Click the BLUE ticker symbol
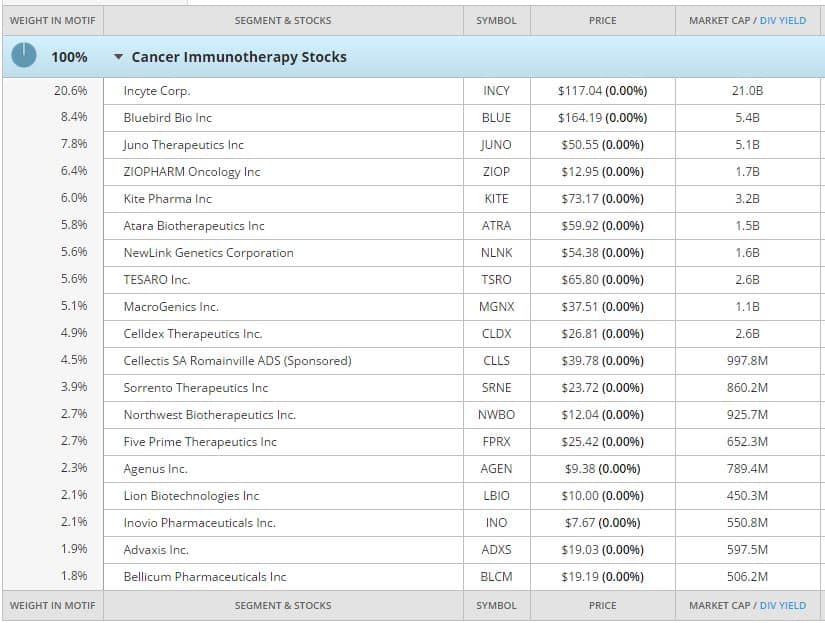Screen dimensions: 825x623 click(x=496, y=118)
